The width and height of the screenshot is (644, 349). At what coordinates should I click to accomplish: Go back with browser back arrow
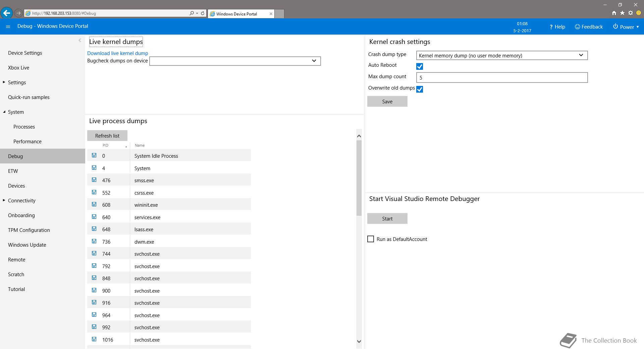click(6, 13)
